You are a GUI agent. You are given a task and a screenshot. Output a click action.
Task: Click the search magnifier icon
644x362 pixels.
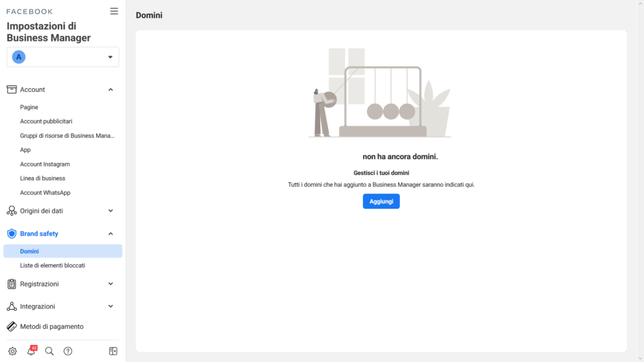tap(49, 351)
